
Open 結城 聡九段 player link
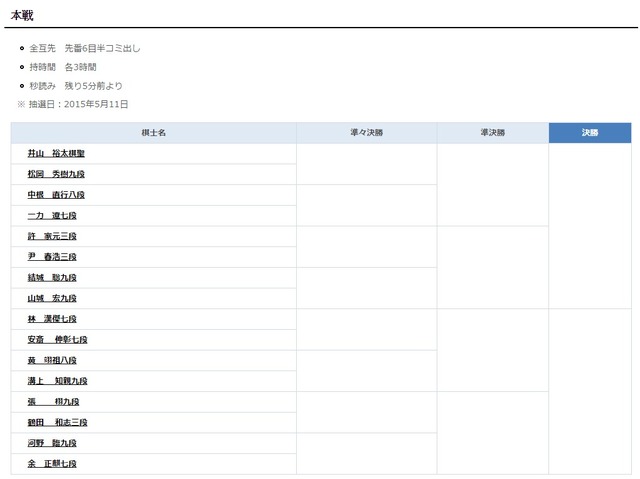(x=52, y=278)
